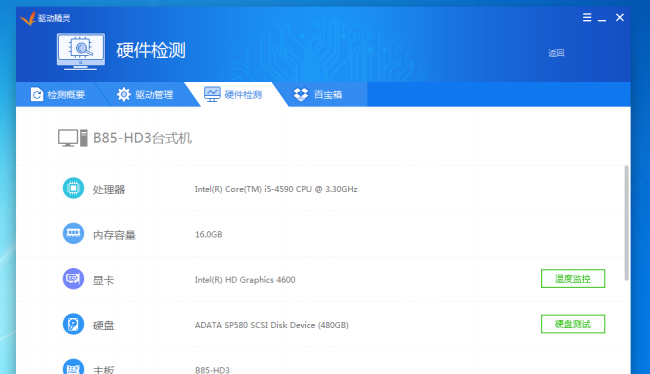Click the motherboard (主板) icon

pos(73,367)
